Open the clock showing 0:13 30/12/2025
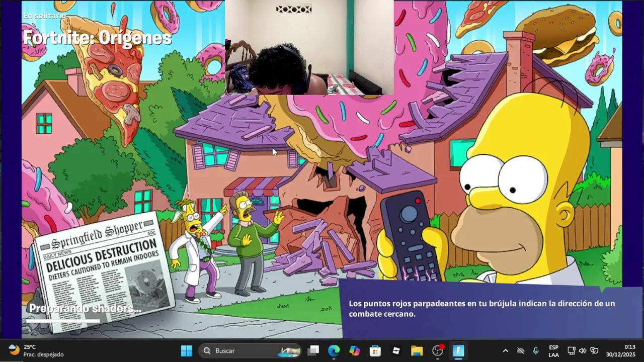644x362 pixels. 620,351
